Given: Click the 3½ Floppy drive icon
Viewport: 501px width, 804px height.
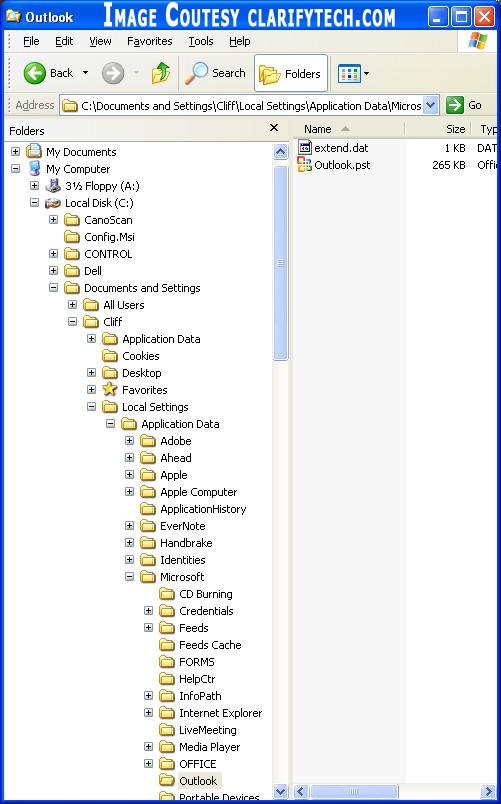Looking at the screenshot, I should click(x=53, y=186).
